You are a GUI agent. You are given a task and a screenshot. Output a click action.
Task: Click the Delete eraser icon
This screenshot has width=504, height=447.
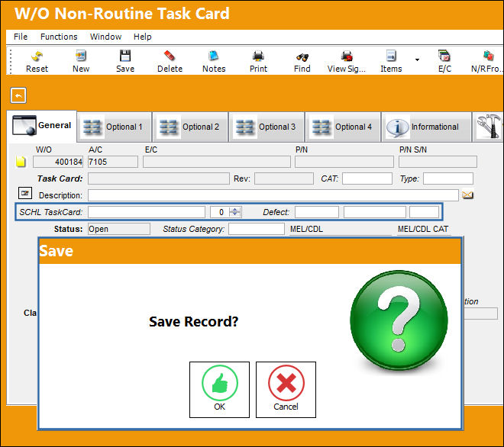tap(170, 56)
